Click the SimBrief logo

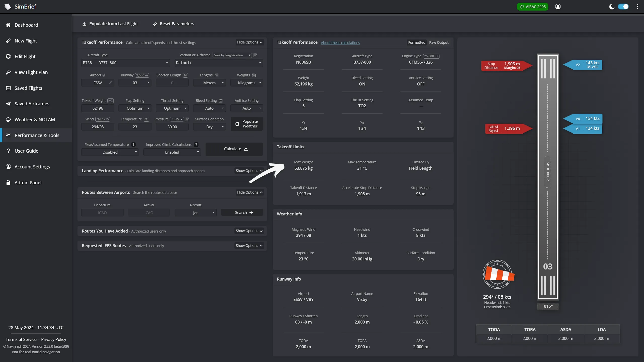8,7
